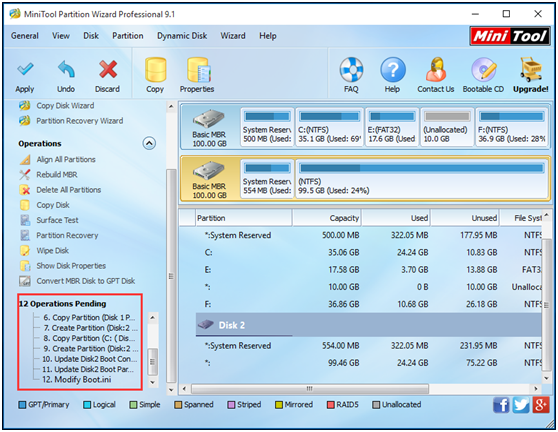
Task: Open the Wizard menu
Action: coord(233,36)
